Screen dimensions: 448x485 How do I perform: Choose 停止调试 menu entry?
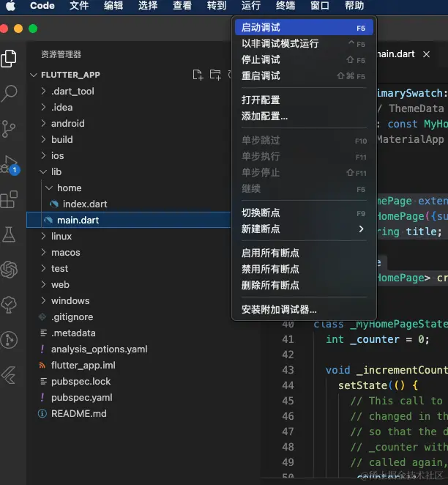[x=304, y=59]
